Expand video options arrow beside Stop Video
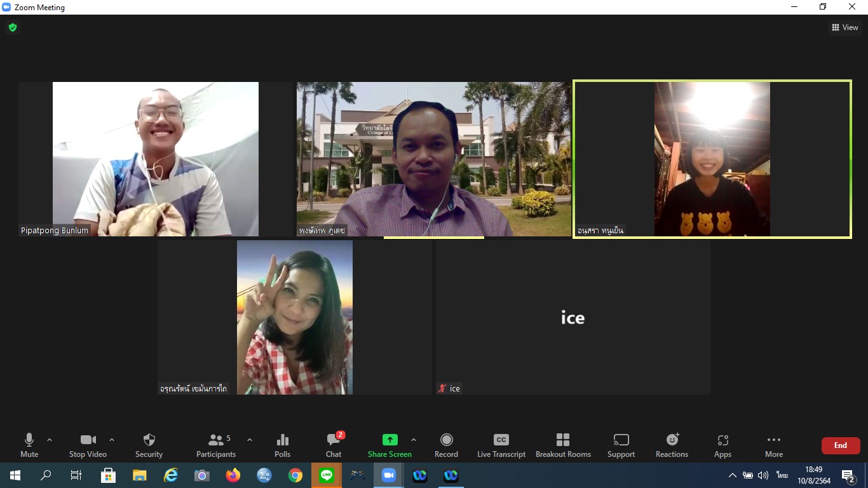 pyautogui.click(x=112, y=440)
